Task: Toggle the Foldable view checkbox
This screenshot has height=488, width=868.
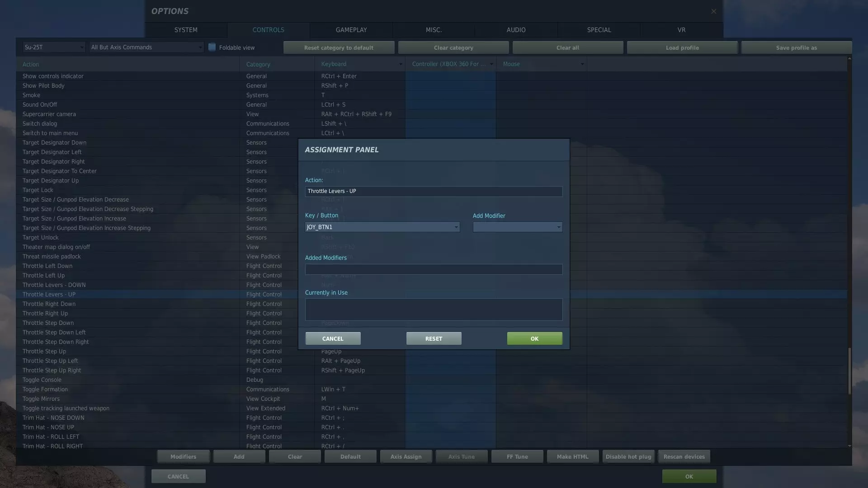Action: pyautogui.click(x=212, y=47)
